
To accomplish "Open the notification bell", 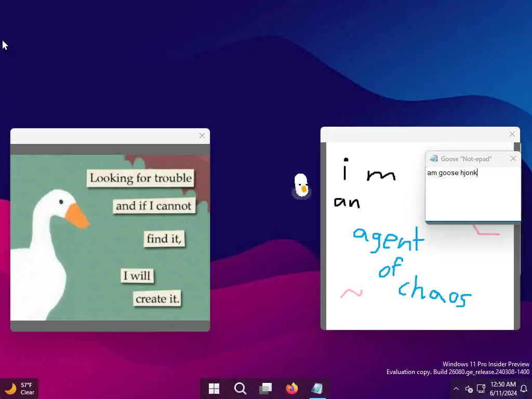I will click(524, 389).
